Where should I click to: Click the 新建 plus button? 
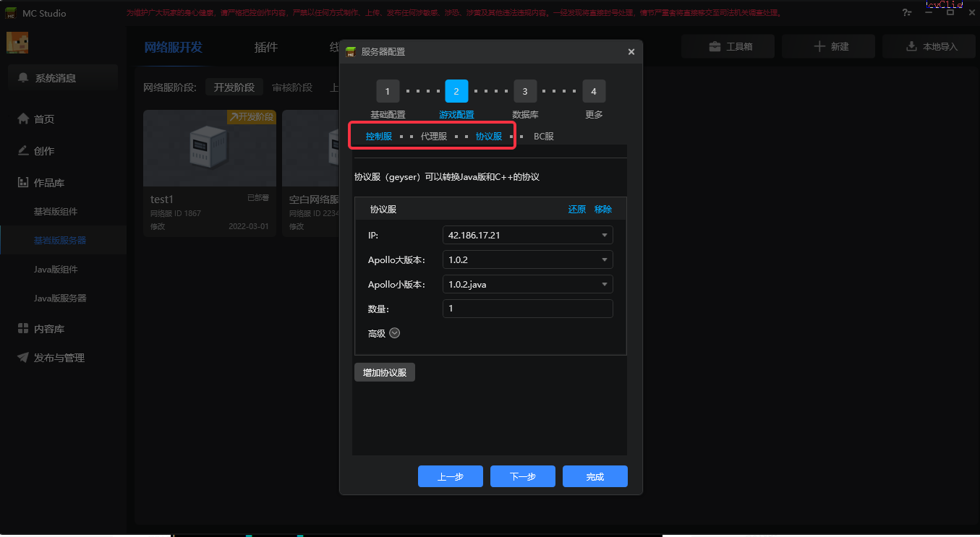(829, 46)
